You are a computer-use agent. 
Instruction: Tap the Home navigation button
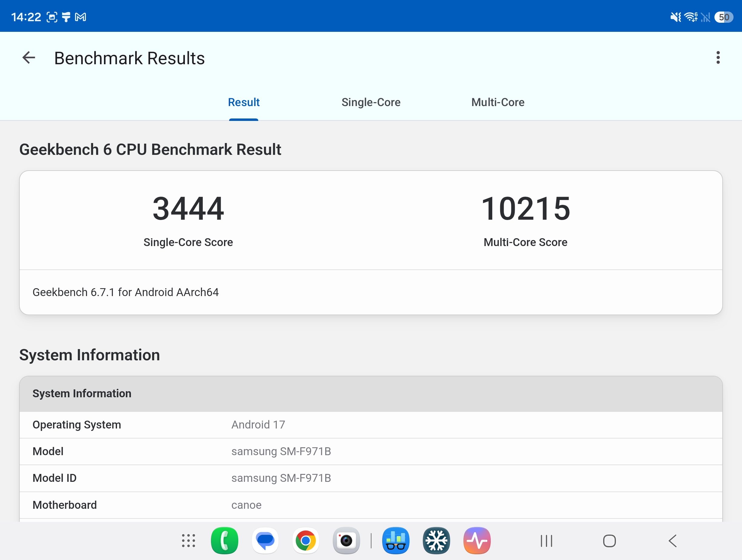click(609, 541)
